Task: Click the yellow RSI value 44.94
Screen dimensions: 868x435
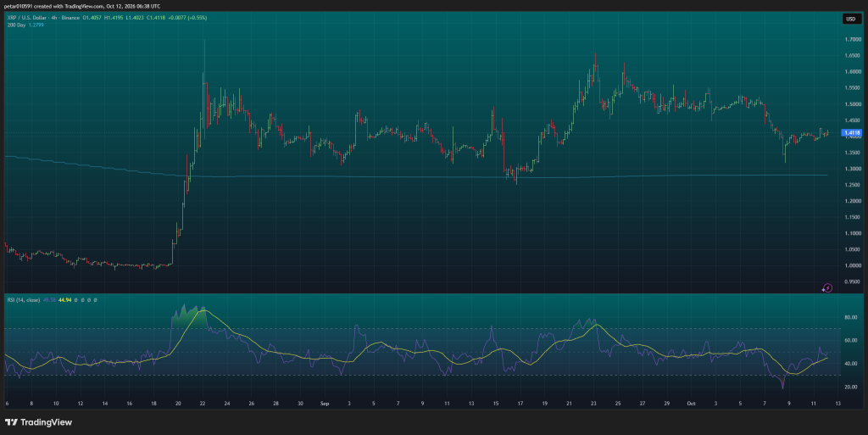Action: tap(64, 300)
